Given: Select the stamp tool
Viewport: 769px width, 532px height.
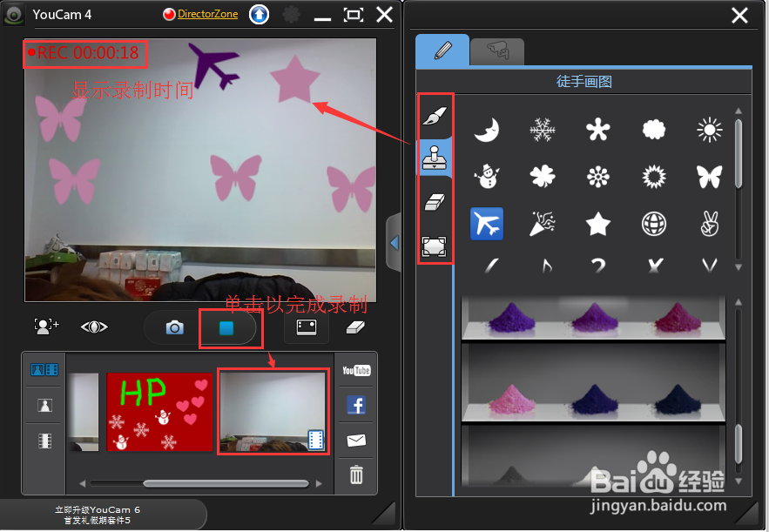Looking at the screenshot, I should (x=434, y=158).
